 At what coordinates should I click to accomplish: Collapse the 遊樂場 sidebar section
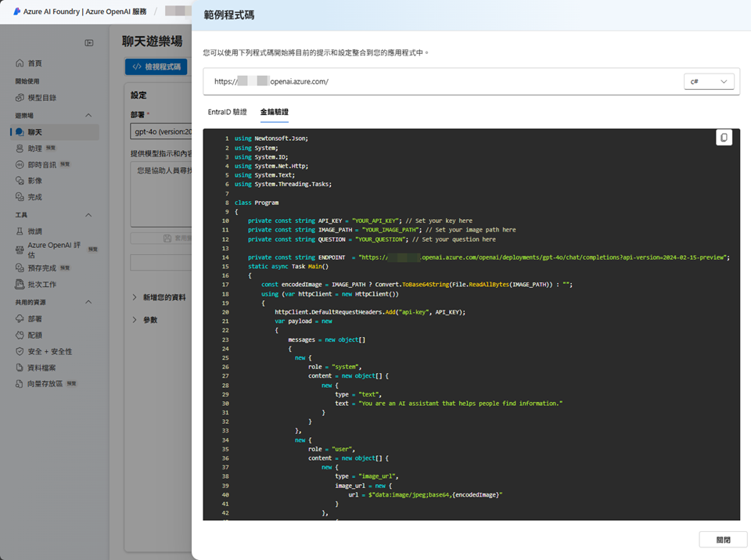[x=88, y=115]
